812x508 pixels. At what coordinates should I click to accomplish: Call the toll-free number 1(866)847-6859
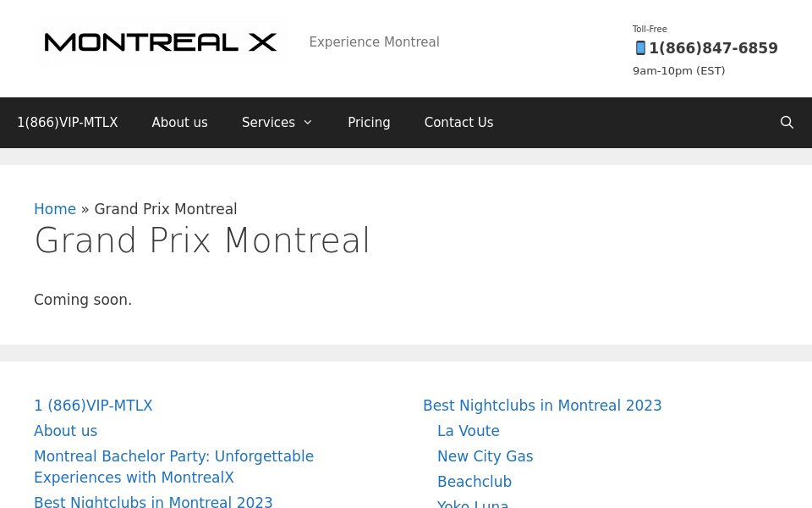coord(713,48)
